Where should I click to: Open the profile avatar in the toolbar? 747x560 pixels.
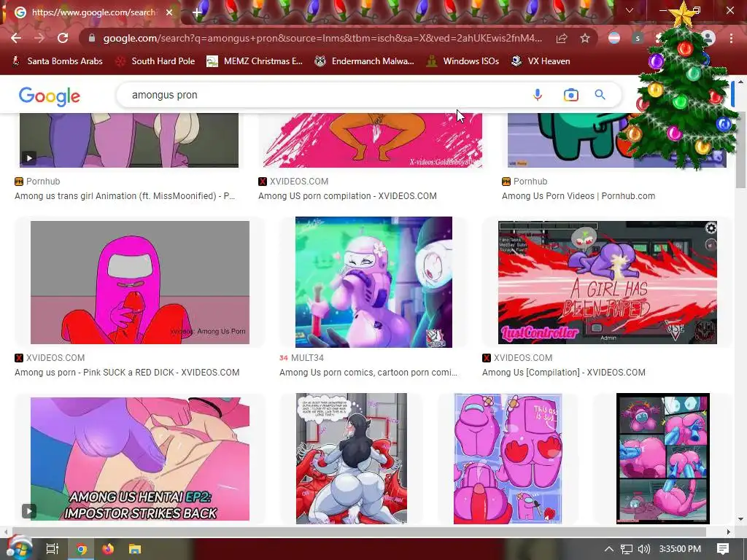[x=708, y=38]
